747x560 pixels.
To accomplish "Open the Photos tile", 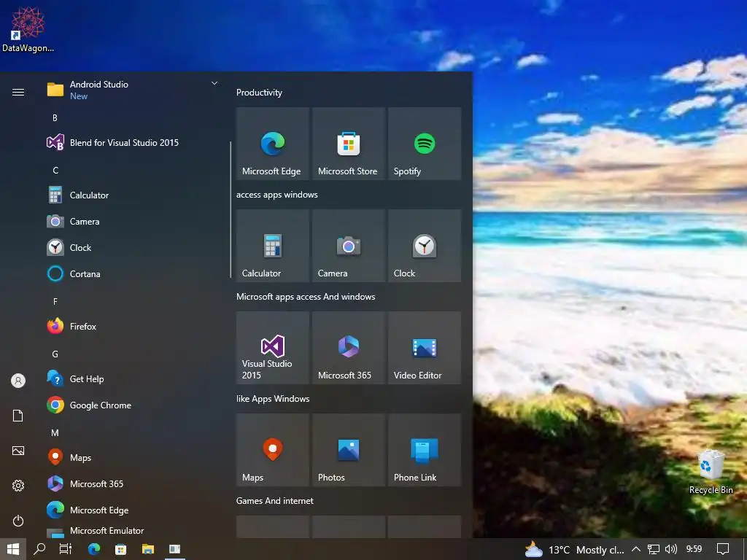I will (x=348, y=450).
